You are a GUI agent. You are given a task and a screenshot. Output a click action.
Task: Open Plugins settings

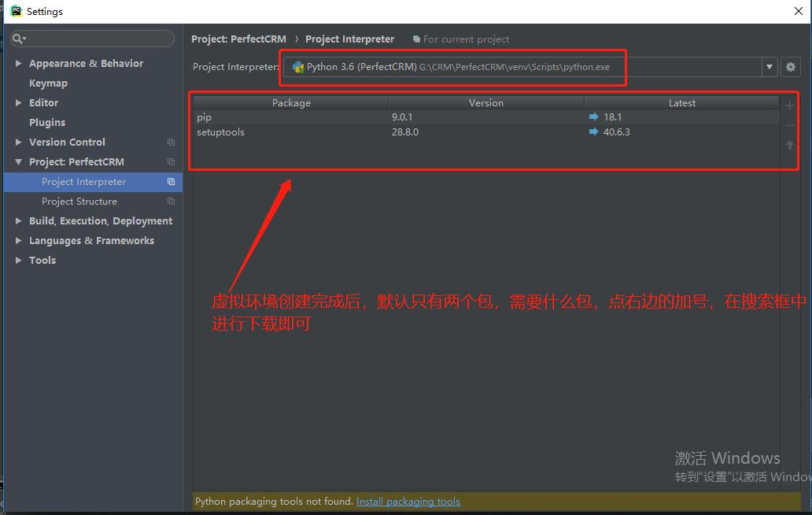coord(47,123)
